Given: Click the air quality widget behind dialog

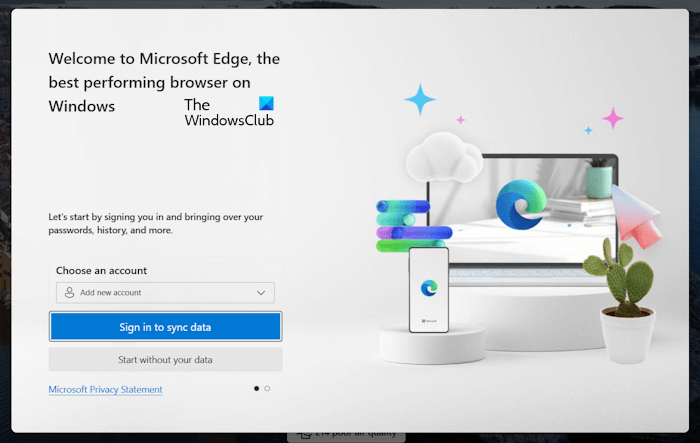Looking at the screenshot, I should coord(346,435).
